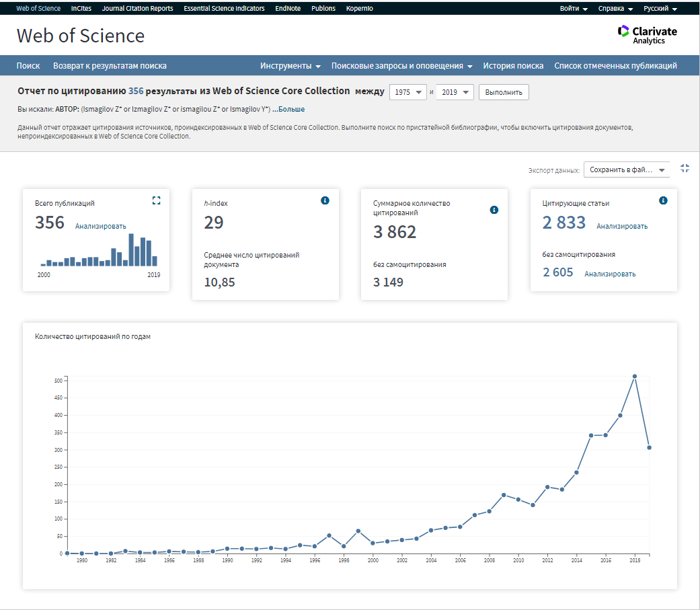Open the end year 2019 dropdown
700x610 pixels.
point(455,92)
